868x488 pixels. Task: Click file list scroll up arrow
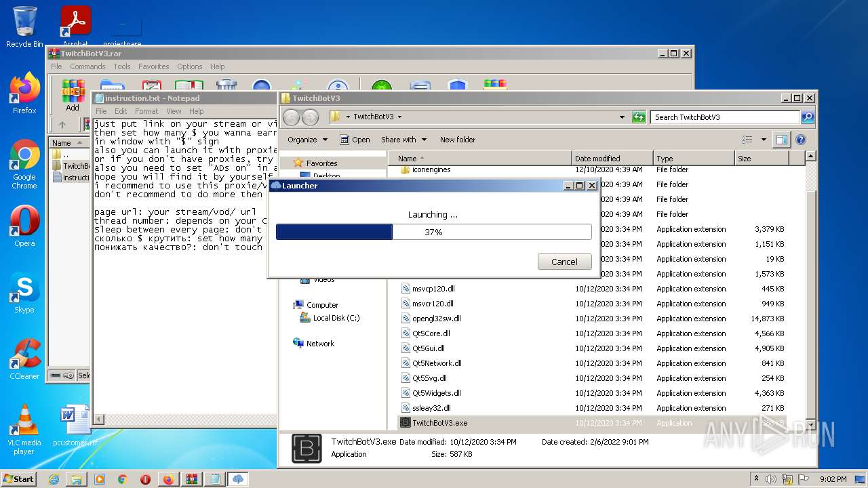pos(810,157)
